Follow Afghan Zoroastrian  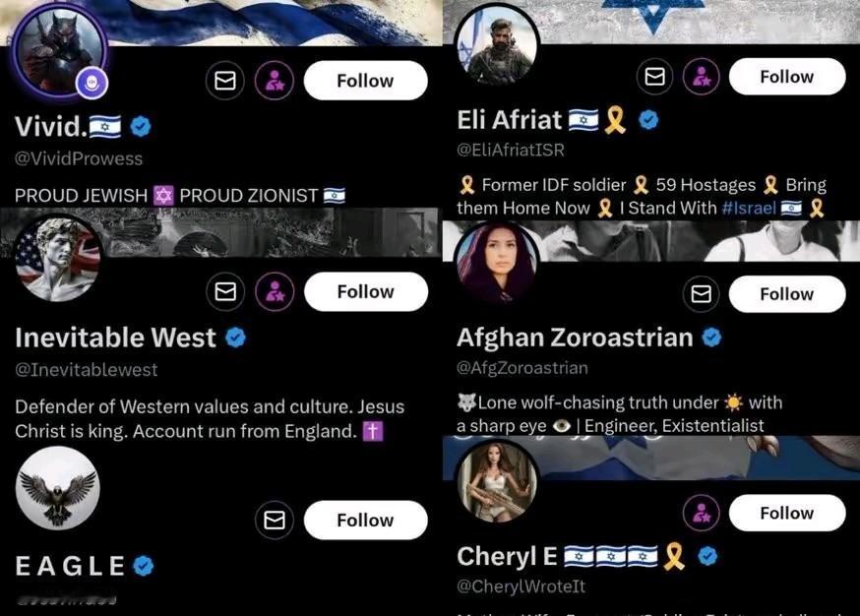[787, 294]
